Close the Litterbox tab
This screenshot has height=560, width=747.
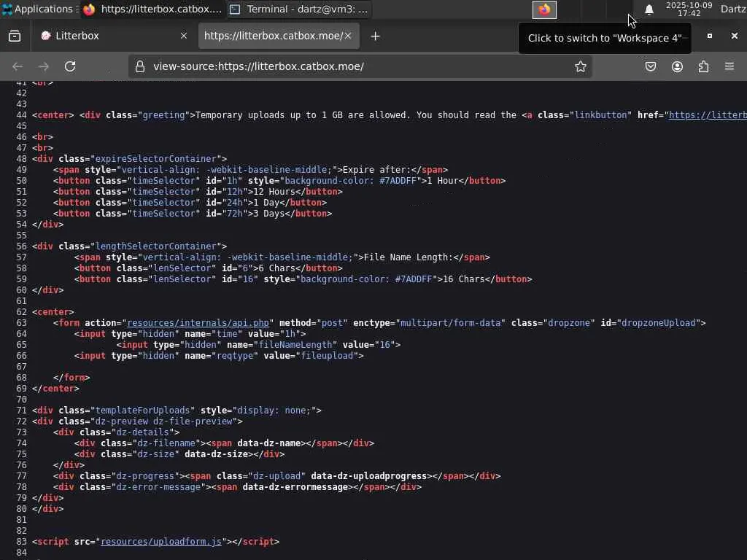184,36
